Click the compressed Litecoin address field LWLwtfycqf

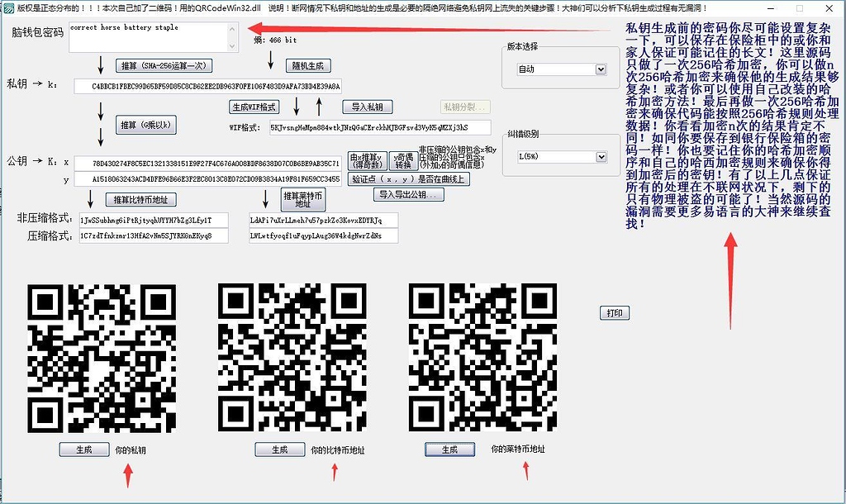324,235
